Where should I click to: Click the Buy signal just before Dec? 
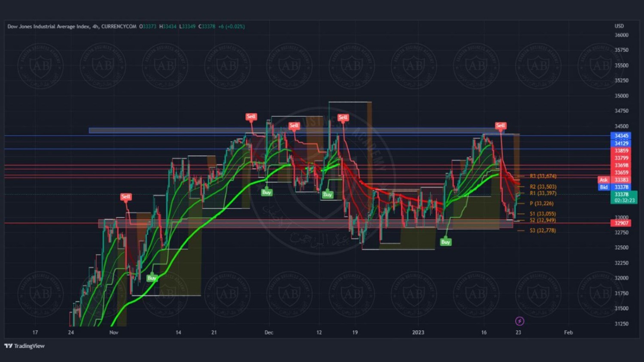pyautogui.click(x=267, y=192)
